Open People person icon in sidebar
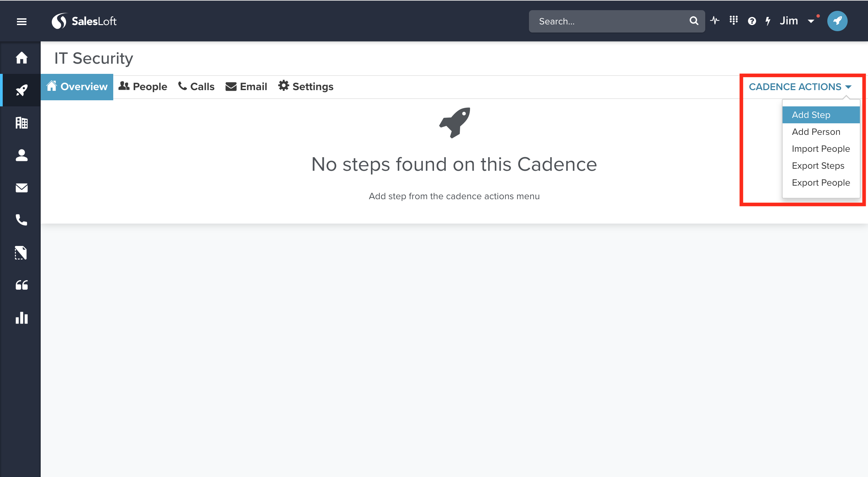868x477 pixels. (x=22, y=155)
